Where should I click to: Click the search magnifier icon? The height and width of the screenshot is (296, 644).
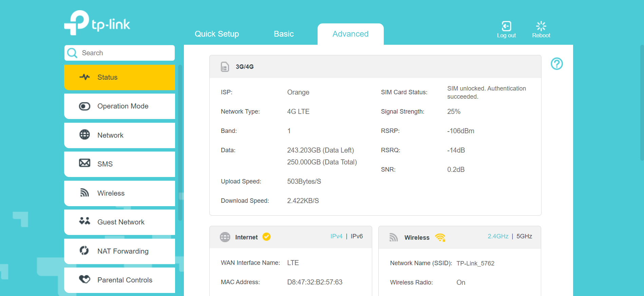pos(72,53)
